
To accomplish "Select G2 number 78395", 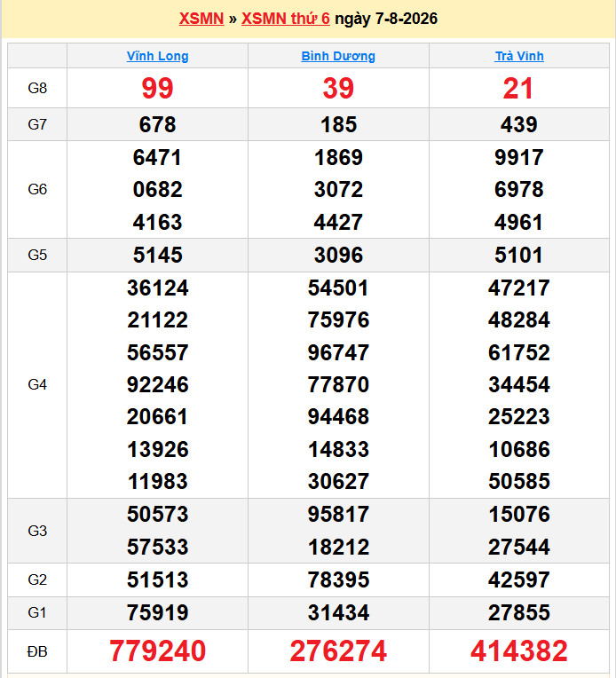I will 338,579.
